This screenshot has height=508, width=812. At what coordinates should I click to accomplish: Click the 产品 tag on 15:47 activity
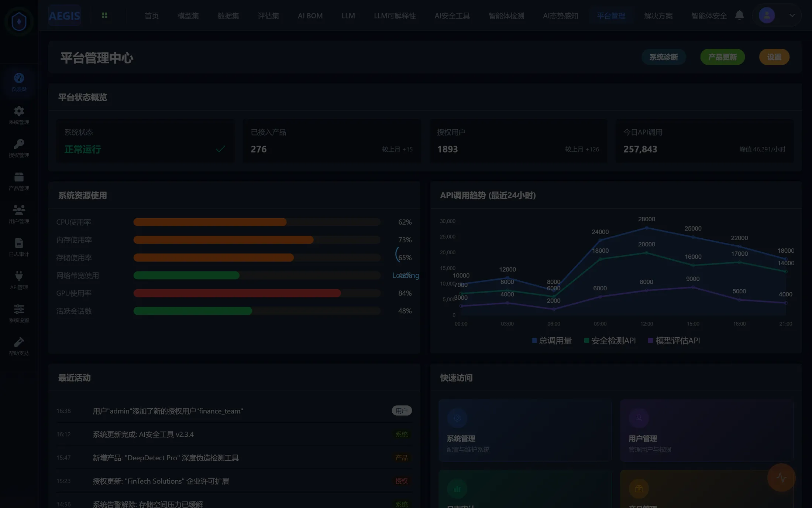coord(402,457)
